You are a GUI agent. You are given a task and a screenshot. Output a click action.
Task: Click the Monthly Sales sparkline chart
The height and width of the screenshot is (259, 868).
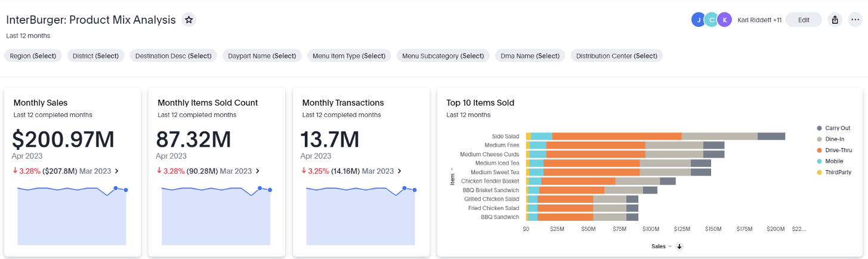[x=72, y=215]
